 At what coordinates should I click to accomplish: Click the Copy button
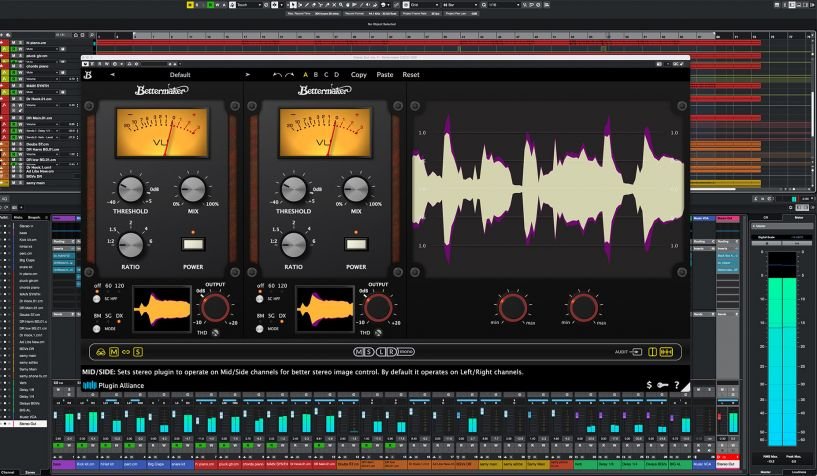(x=358, y=75)
